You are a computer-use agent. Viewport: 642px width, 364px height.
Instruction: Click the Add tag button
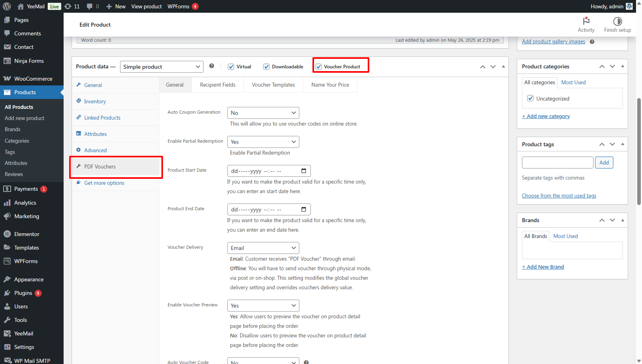(x=604, y=163)
